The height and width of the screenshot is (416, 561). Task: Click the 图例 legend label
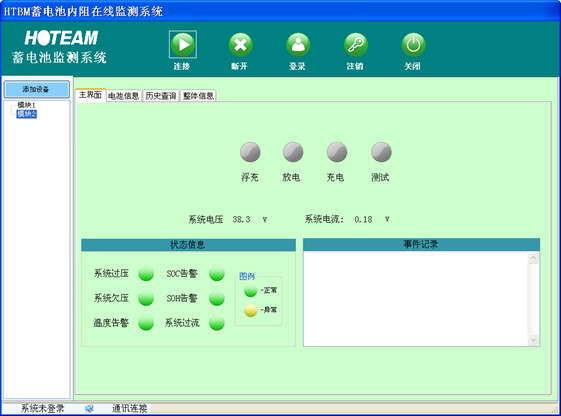[x=247, y=276]
